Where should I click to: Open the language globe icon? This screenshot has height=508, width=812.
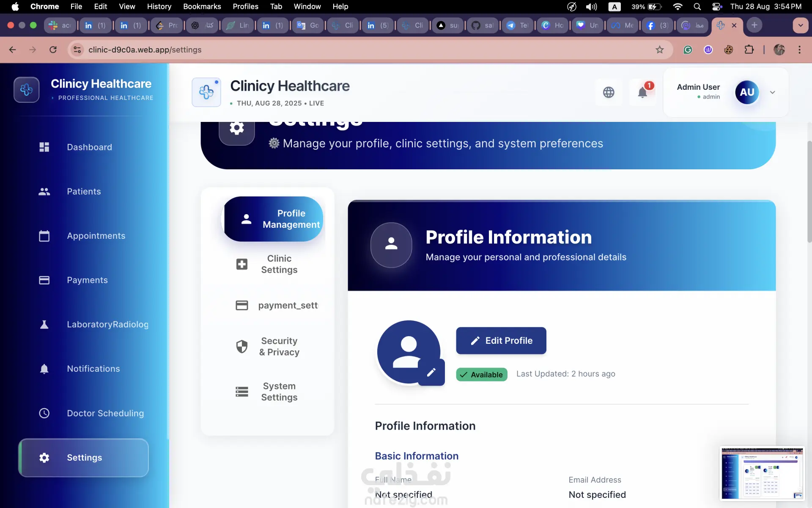click(x=609, y=92)
